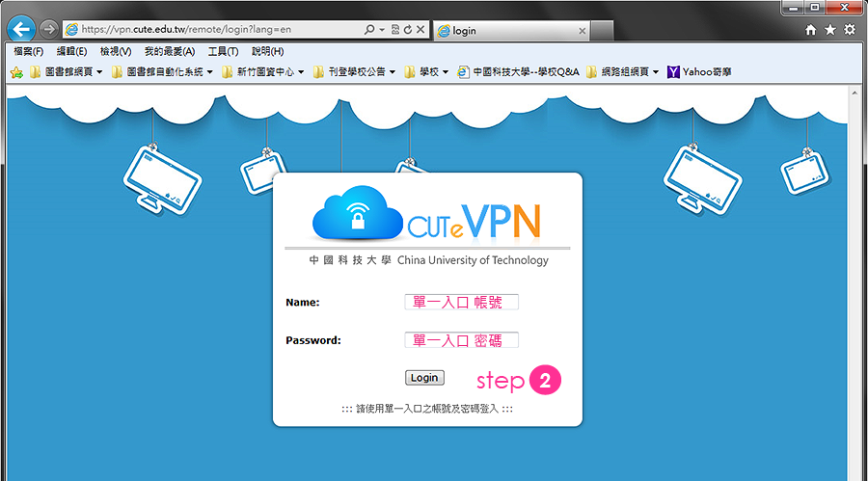The height and width of the screenshot is (481, 868).
Task: Toggle the Compatibility View icon
Action: click(395, 29)
